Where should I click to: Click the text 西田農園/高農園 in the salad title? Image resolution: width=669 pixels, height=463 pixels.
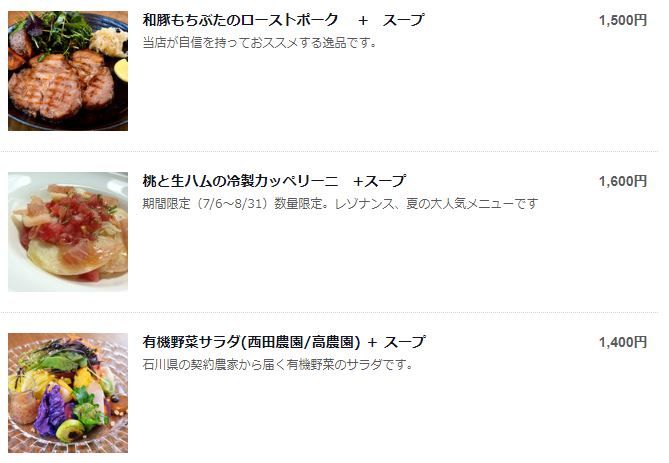click(300, 342)
